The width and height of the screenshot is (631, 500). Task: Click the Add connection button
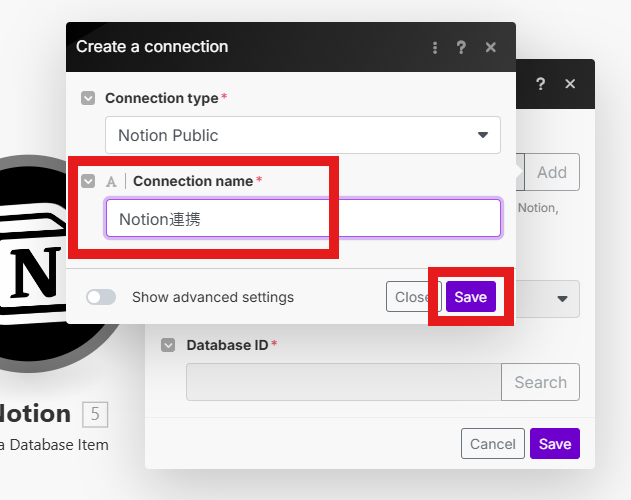pos(552,172)
